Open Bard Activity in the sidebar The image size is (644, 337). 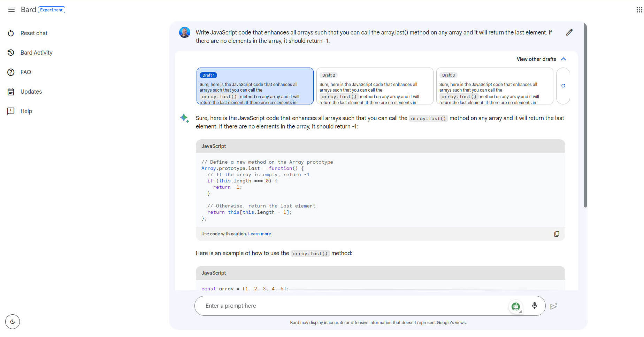coord(37,53)
